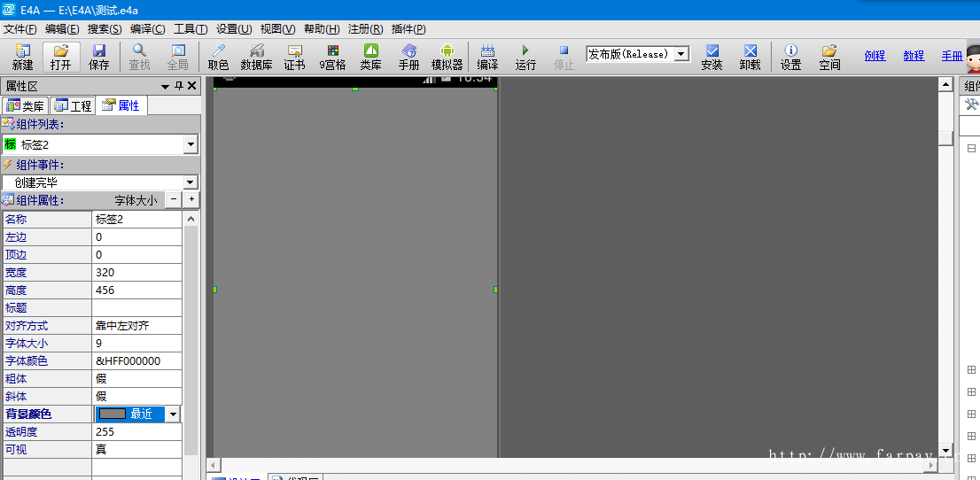Screen dimensions: 980x480
Task: Expand the 组件列表 标签2 dropdown
Action: [x=191, y=144]
